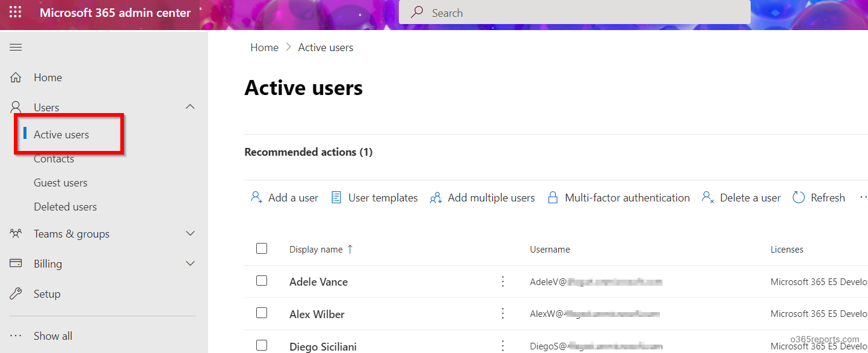
Task: Open Guest users under Users
Action: pyautogui.click(x=60, y=183)
